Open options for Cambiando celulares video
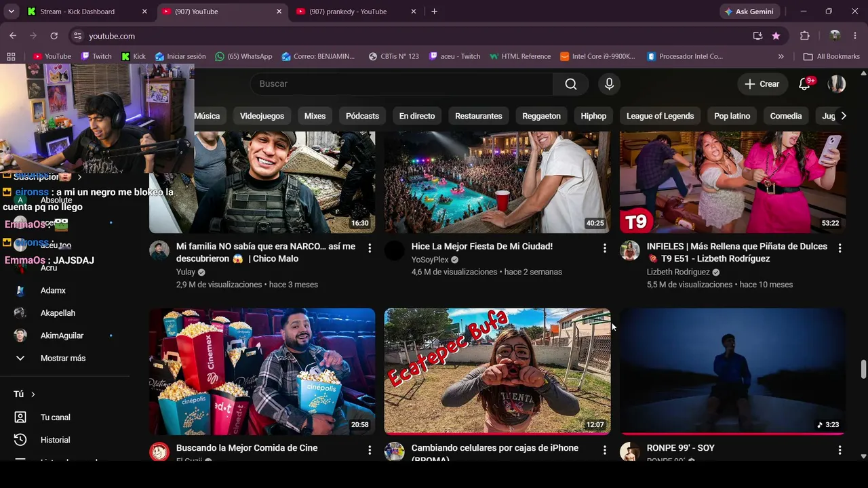The image size is (868, 488). click(605, 450)
